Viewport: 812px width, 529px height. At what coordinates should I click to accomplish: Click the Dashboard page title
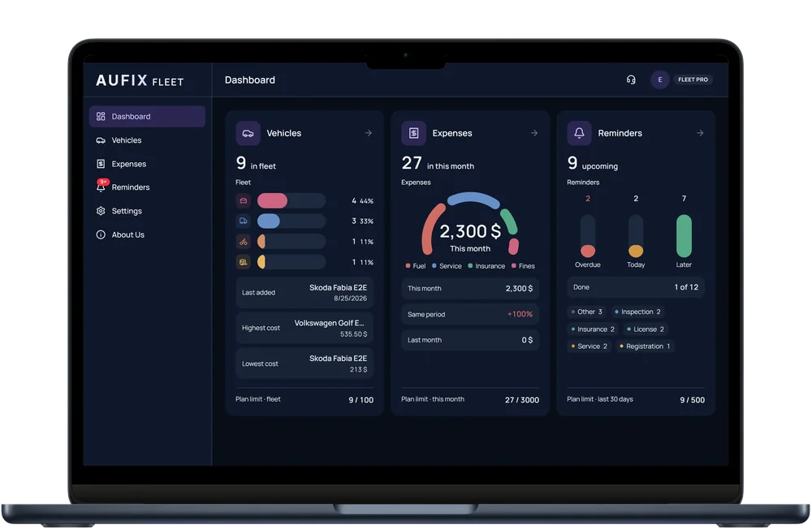pyautogui.click(x=250, y=80)
